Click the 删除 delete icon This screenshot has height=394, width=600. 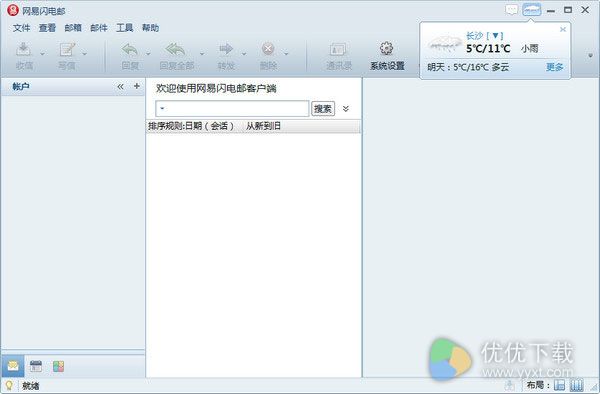(268, 49)
